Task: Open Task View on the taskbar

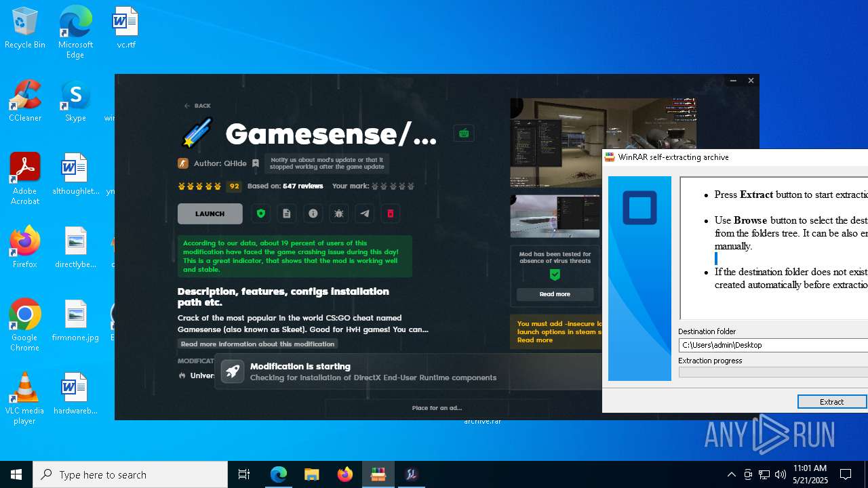Action: click(x=244, y=474)
